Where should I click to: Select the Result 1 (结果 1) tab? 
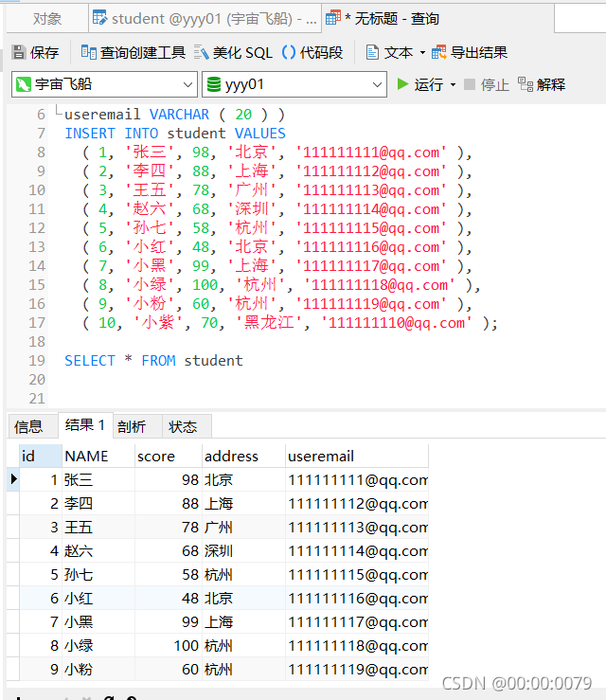coord(85,425)
